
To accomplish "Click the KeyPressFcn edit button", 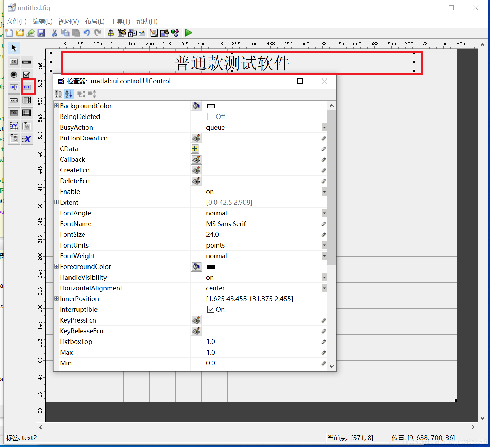I will 196,320.
